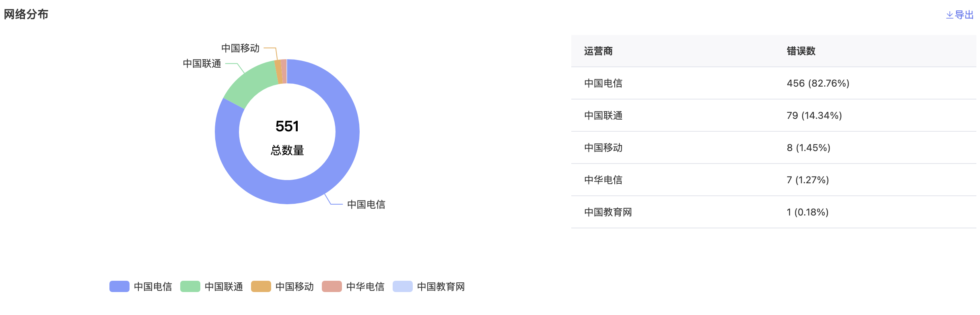Export data via 导出 link
This screenshot has width=980, height=315.
tap(964, 15)
